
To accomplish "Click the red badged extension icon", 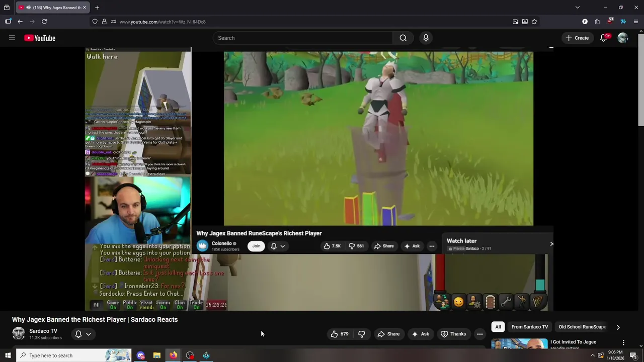I will point(610,21).
